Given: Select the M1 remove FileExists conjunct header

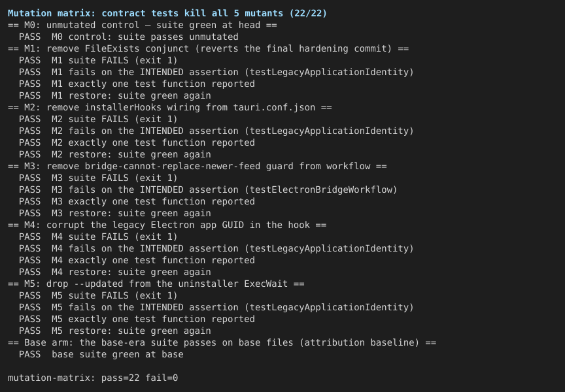Looking at the screenshot, I should pos(208,48).
